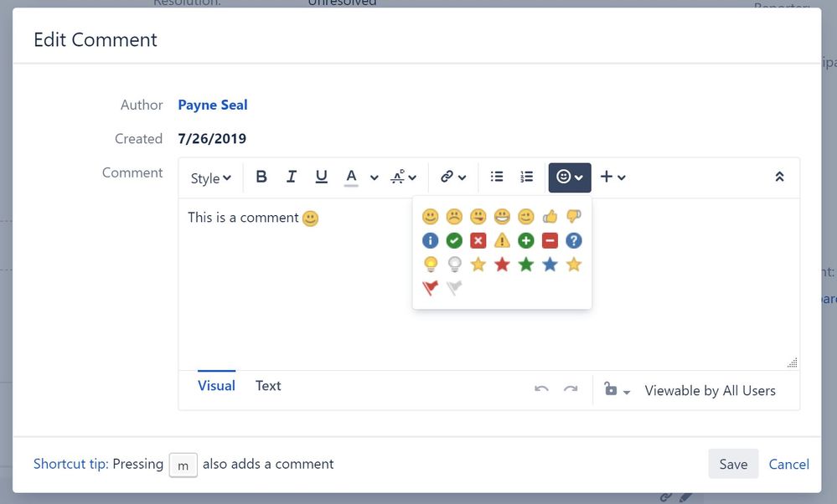Toggle bold formatting

coord(261,177)
